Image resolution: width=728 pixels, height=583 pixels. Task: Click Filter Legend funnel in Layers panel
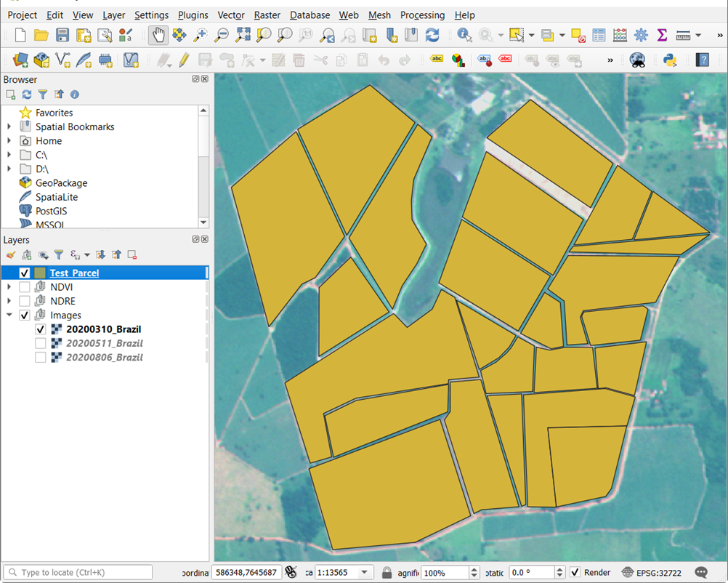tap(59, 255)
